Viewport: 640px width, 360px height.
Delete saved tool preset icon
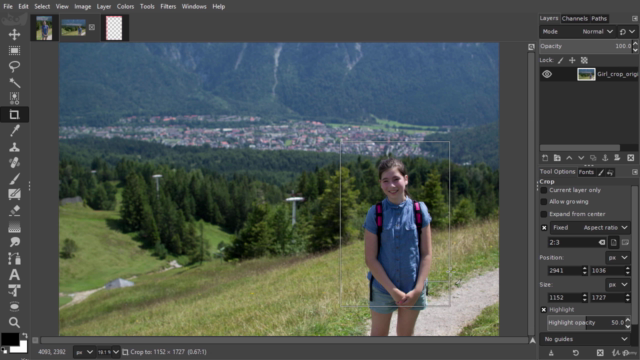600,353
